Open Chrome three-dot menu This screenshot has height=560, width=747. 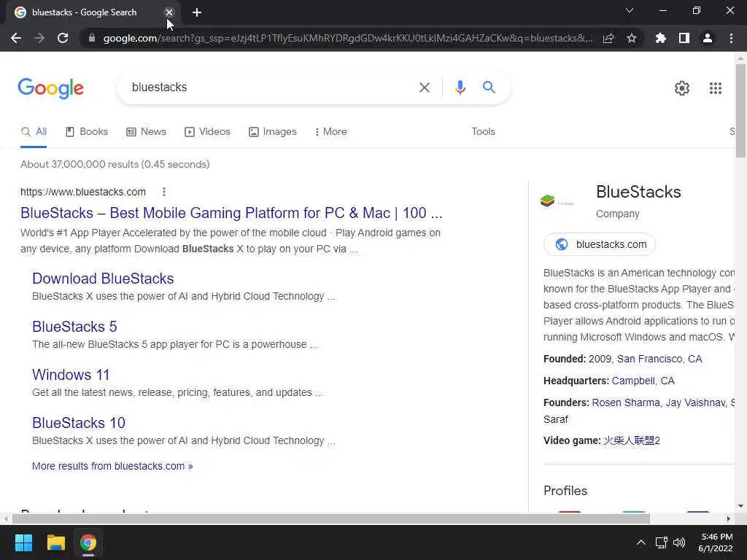coord(731,38)
